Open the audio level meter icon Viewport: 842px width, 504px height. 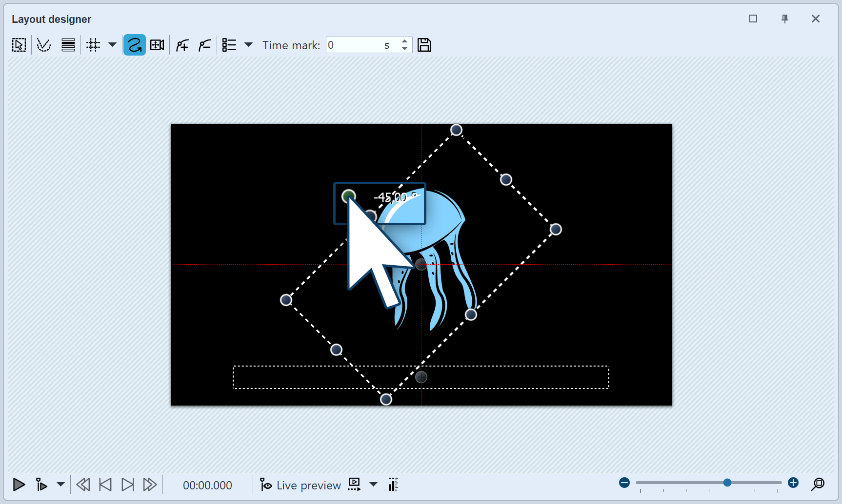click(x=393, y=485)
